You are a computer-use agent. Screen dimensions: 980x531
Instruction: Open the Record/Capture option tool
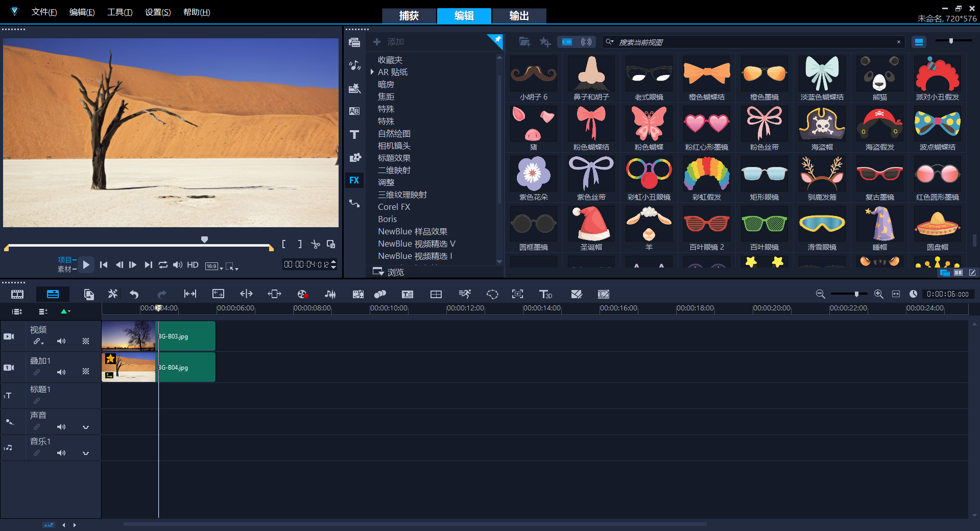(302, 294)
